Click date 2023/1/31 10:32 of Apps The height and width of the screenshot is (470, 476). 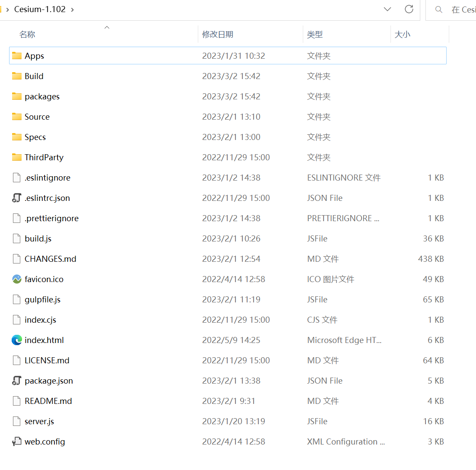click(234, 56)
